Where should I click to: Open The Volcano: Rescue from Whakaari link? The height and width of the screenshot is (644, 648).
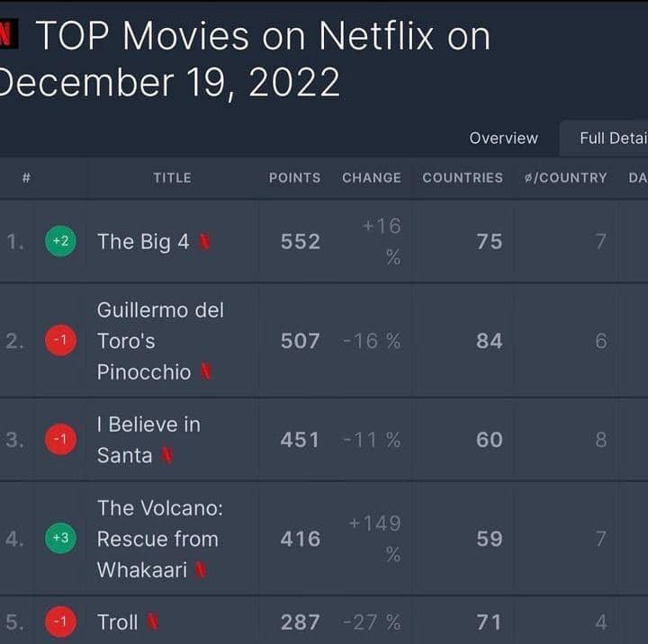click(x=159, y=539)
